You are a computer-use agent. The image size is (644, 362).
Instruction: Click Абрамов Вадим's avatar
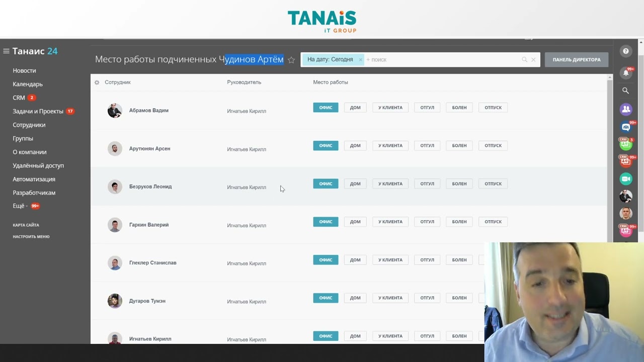(x=115, y=111)
